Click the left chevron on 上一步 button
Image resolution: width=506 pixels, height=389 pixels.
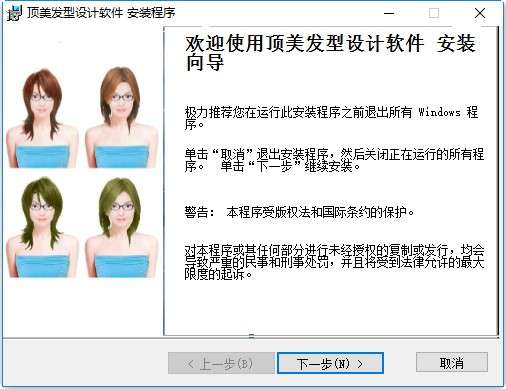pyautogui.click(x=190, y=364)
